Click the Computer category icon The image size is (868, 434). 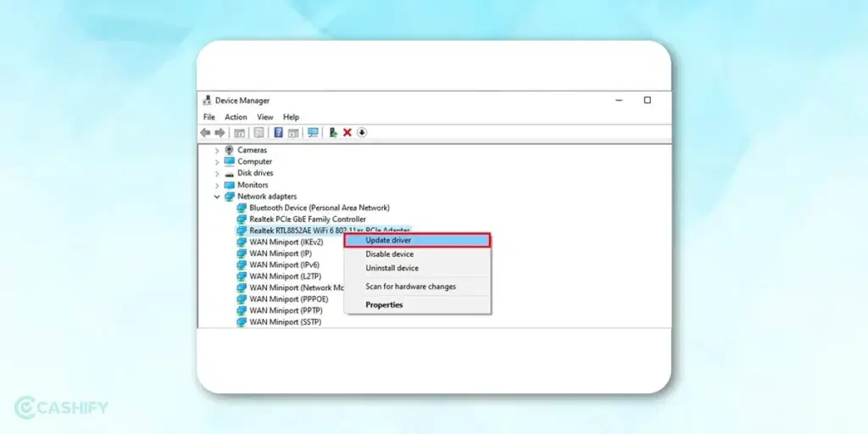(230, 162)
